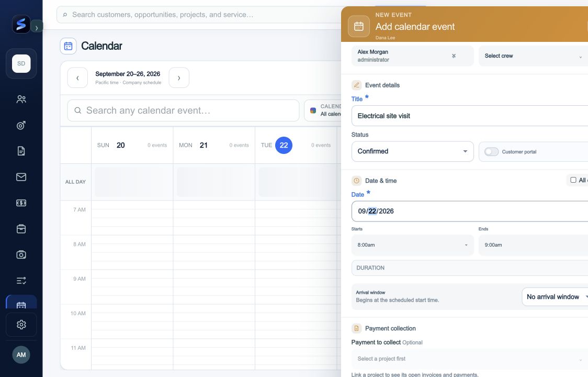Open the opportunities target icon in sidebar

[x=21, y=125]
